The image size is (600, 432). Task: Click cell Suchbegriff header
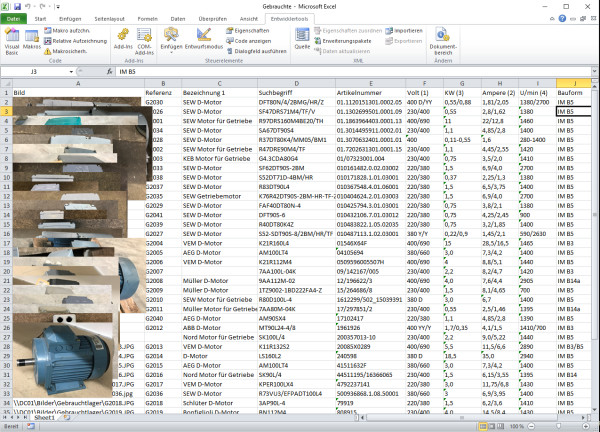[297, 93]
